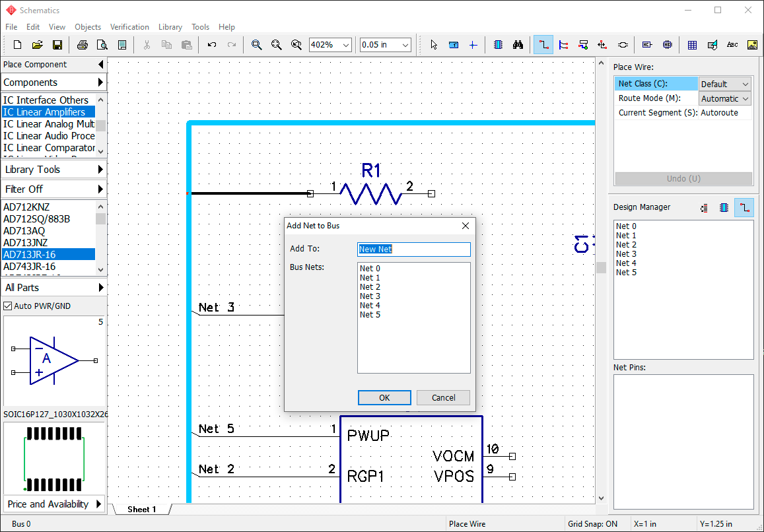Open the Tools menu
764x532 pixels.
tap(200, 27)
